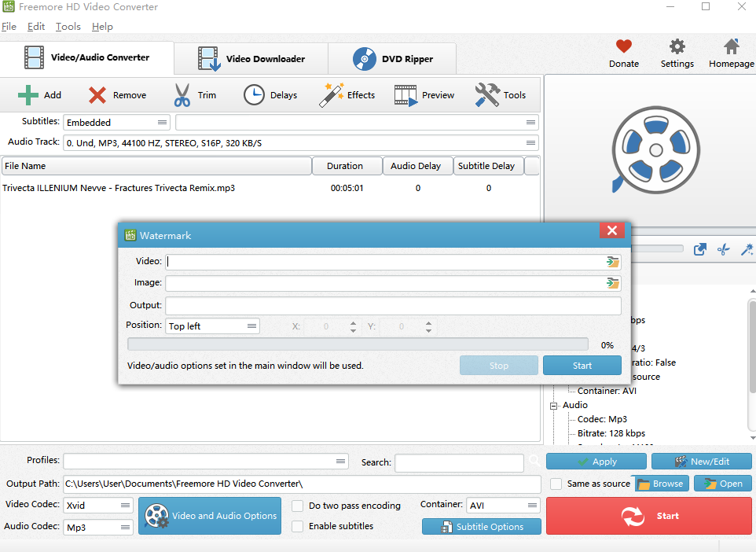The height and width of the screenshot is (552, 756).
Task: Open the Audio Track dropdown
Action: click(300, 143)
